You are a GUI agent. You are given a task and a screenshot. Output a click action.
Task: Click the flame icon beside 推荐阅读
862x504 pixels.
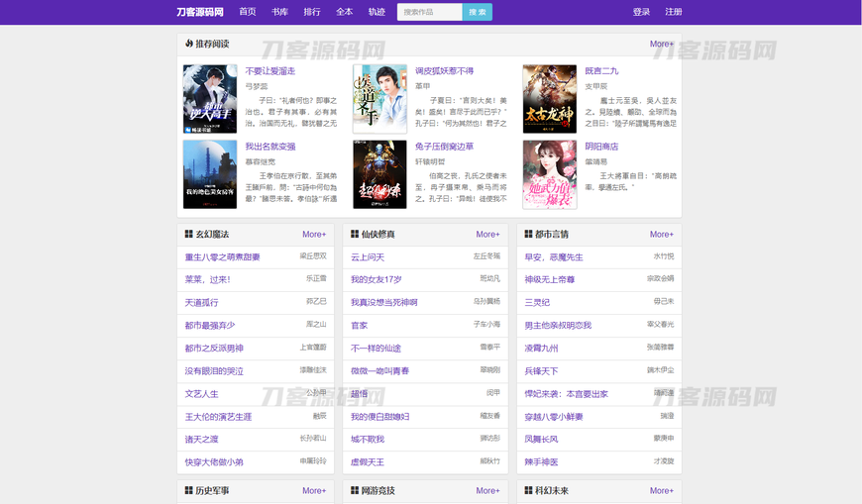[x=188, y=44]
